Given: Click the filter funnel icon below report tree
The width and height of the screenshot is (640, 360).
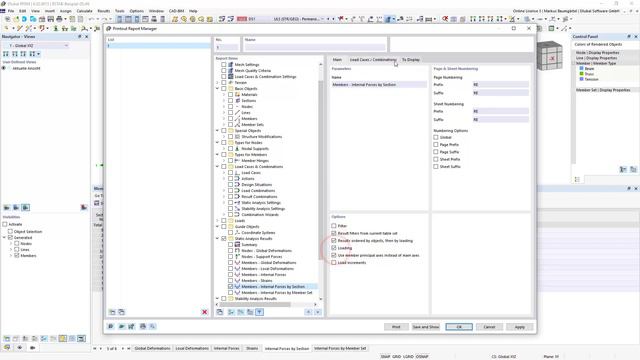Looking at the screenshot, I should click(260, 312).
